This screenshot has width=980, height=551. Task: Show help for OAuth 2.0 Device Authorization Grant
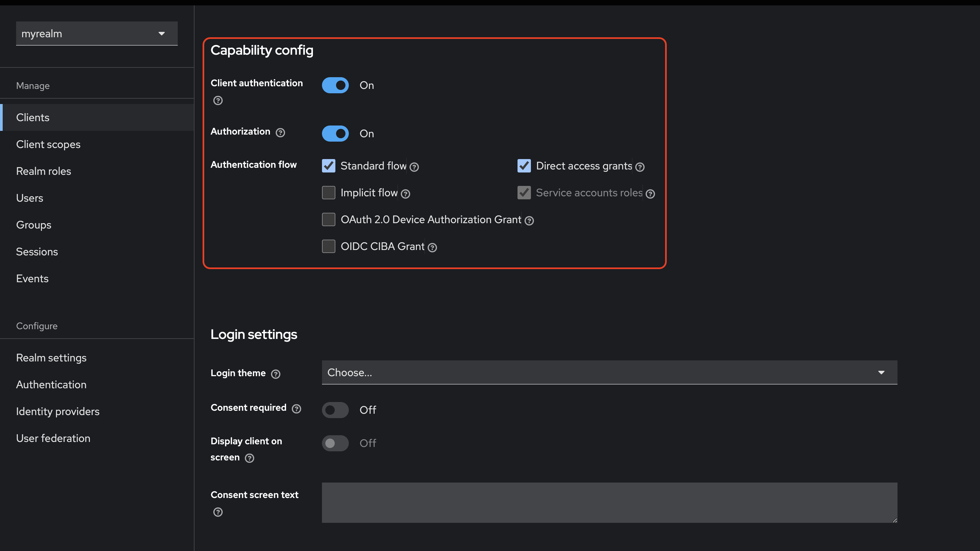pos(529,221)
